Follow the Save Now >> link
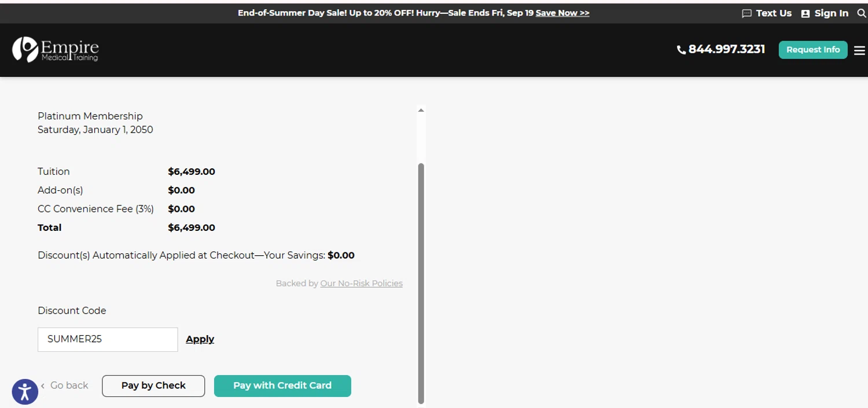 (562, 13)
